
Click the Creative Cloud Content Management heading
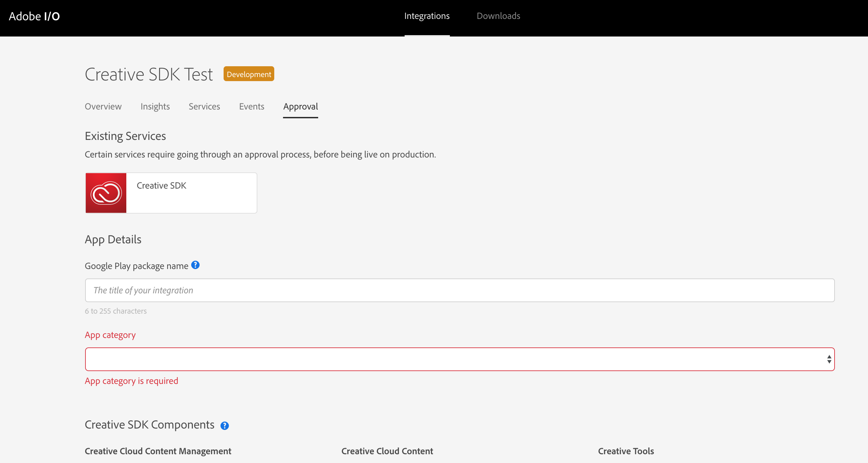click(158, 451)
